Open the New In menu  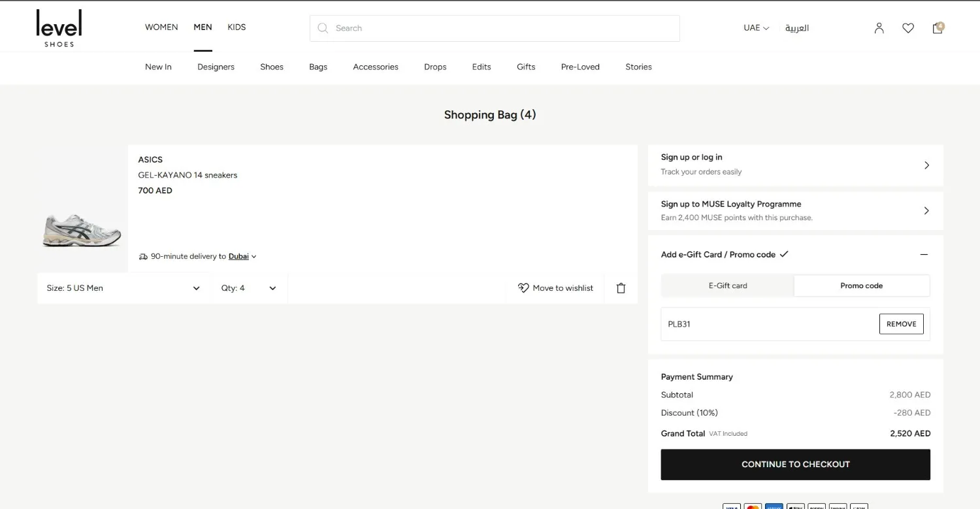tap(158, 67)
